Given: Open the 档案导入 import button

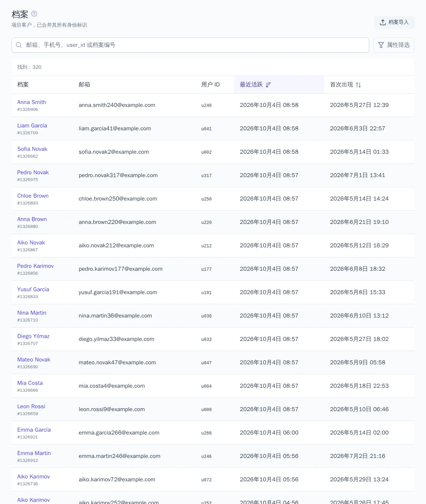Looking at the screenshot, I should [394, 22].
